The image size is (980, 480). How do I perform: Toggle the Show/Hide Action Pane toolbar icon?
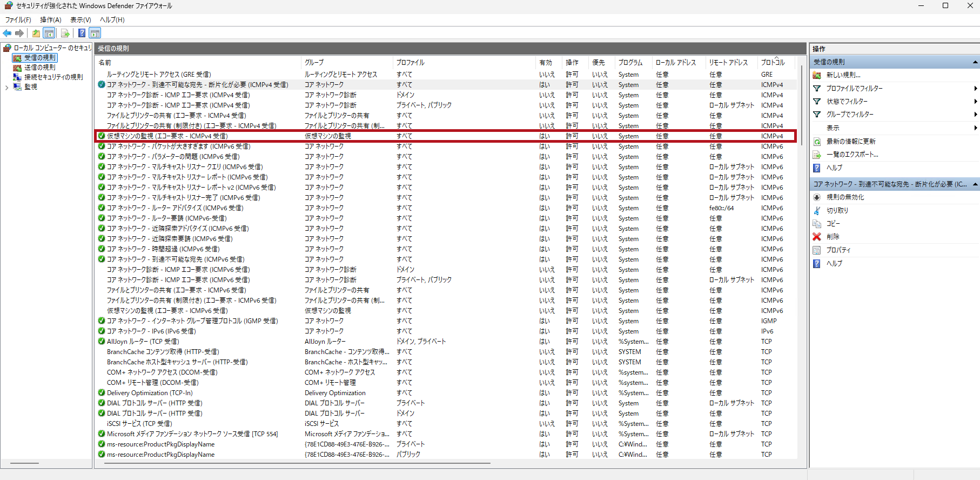[x=95, y=34]
